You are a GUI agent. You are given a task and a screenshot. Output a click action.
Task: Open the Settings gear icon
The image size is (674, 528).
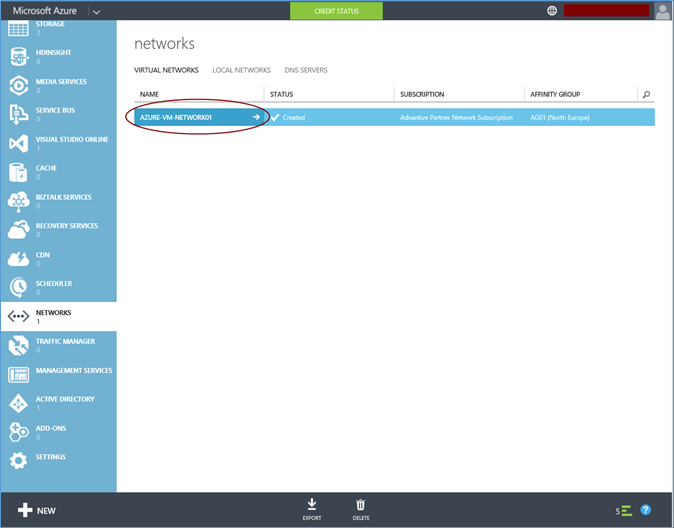click(x=18, y=460)
